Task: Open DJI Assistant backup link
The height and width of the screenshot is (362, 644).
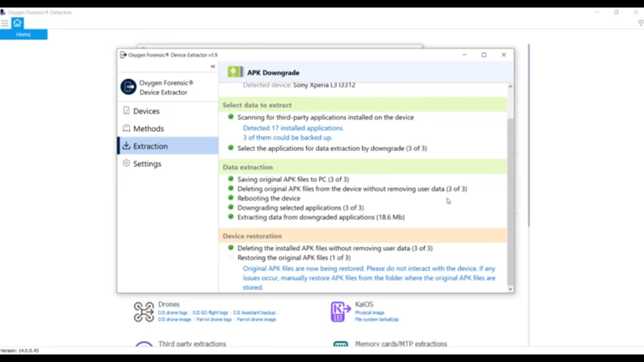Action: 254,313
